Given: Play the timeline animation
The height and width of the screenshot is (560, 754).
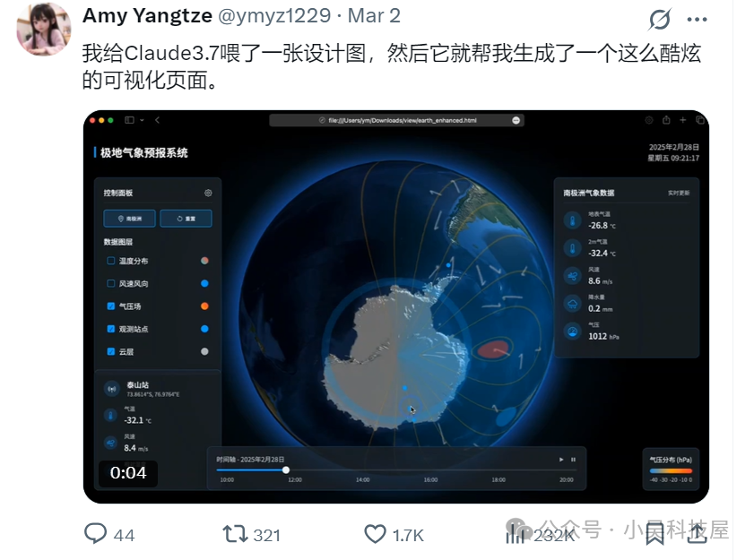Looking at the screenshot, I should point(561,460).
